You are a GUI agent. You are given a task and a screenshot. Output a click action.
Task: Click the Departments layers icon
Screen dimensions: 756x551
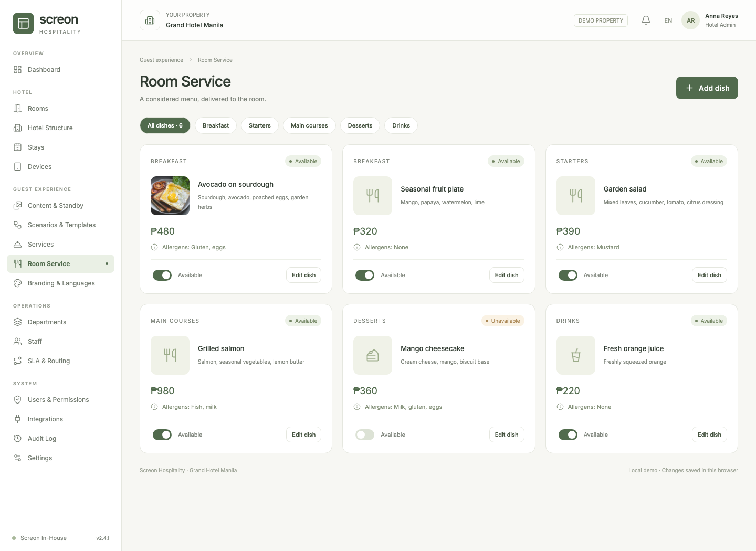click(x=17, y=322)
